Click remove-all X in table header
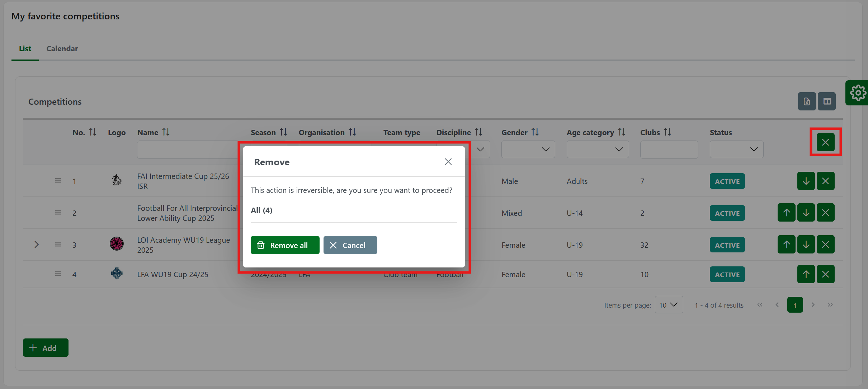The height and width of the screenshot is (389, 868). tap(825, 142)
